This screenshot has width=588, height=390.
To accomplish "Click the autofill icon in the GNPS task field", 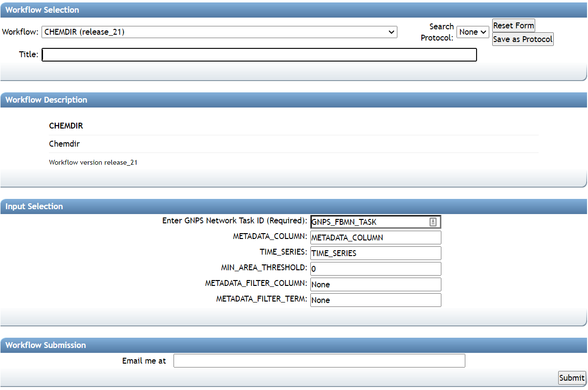I will [x=433, y=222].
